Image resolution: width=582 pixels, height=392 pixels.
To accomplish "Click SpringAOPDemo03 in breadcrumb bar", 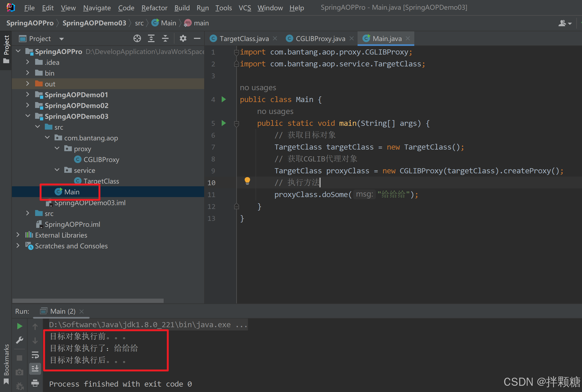I will [x=94, y=23].
